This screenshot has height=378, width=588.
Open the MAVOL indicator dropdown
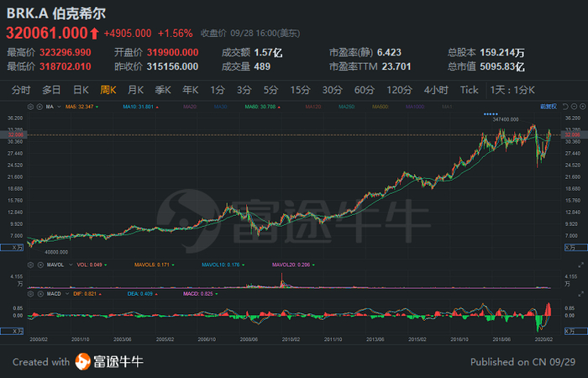(x=70, y=265)
